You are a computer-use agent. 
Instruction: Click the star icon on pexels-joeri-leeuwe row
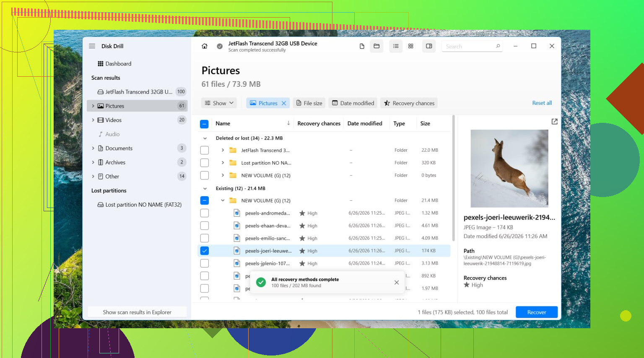[302, 251]
